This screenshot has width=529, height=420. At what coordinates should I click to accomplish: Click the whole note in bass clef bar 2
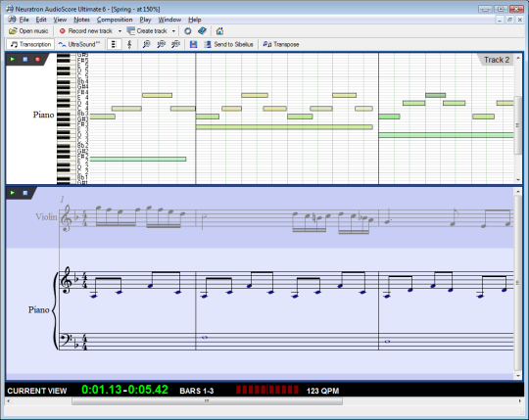(x=204, y=337)
